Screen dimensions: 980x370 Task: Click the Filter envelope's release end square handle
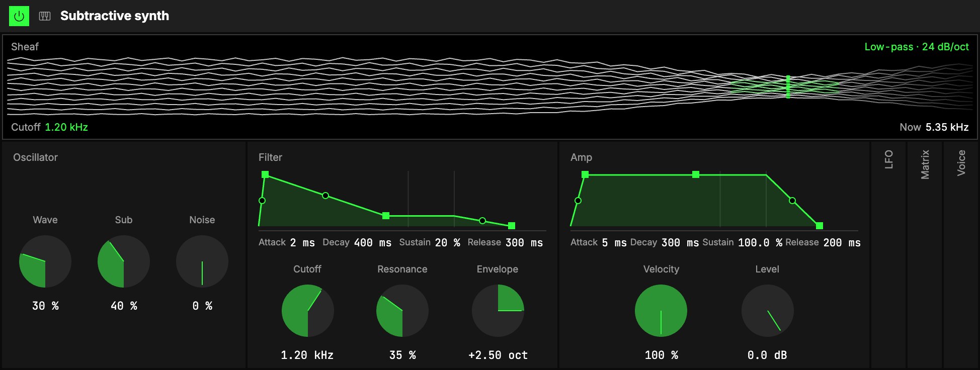[512, 226]
